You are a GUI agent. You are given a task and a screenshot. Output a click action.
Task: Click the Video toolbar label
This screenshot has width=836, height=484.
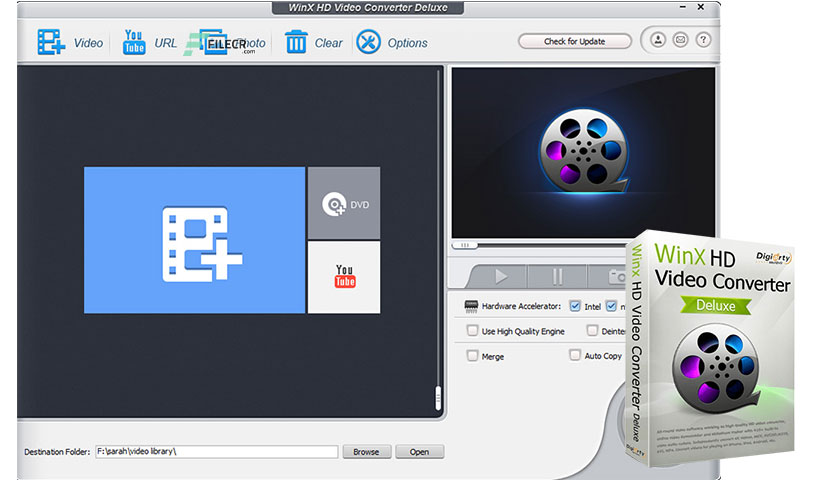point(88,43)
